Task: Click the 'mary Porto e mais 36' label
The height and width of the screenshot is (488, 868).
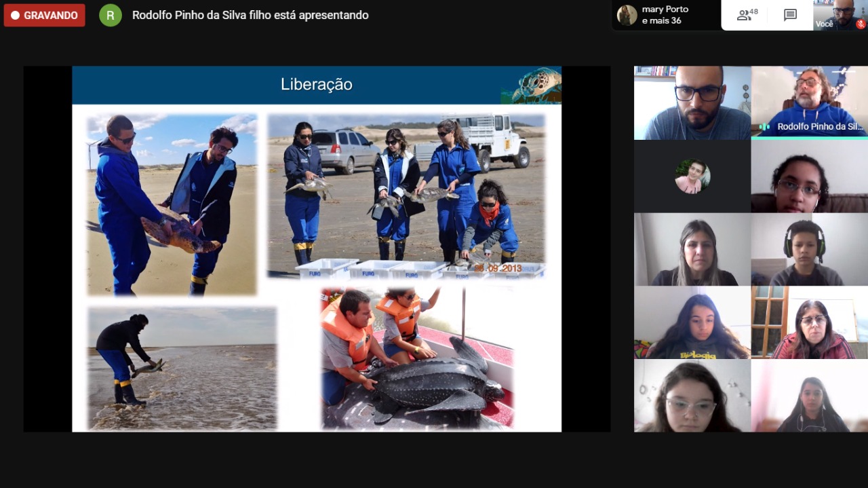Action: pyautogui.click(x=665, y=15)
